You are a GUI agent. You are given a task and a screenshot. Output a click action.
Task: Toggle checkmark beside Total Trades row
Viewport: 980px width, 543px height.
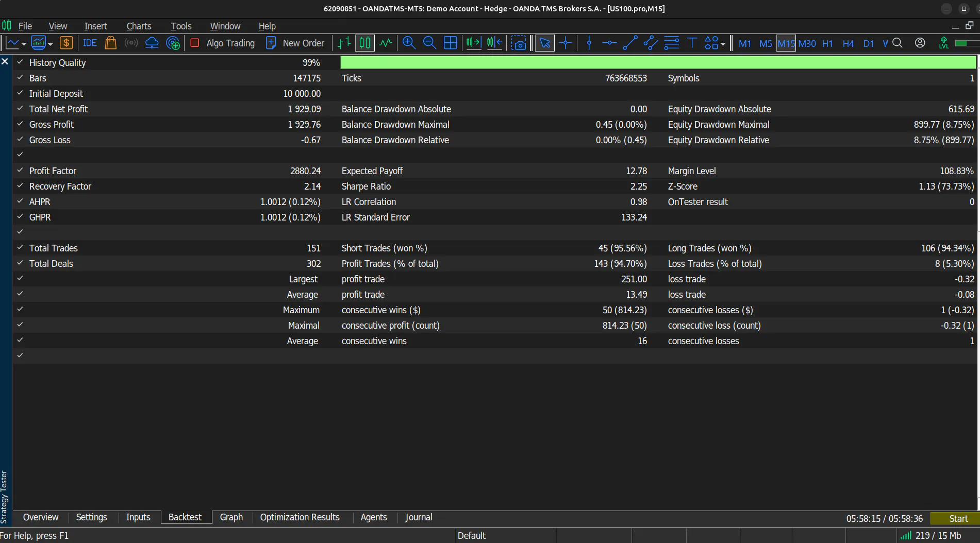(20, 247)
